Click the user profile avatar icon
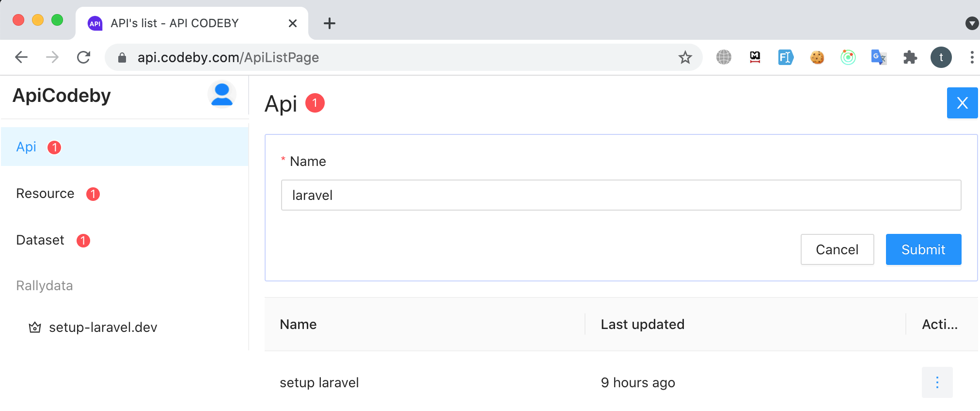 tap(222, 94)
